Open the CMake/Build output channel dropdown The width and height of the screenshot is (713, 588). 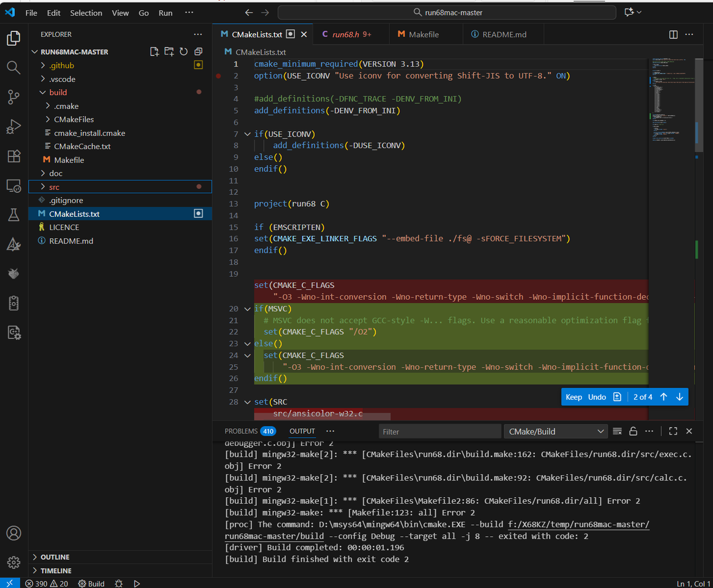[555, 431]
